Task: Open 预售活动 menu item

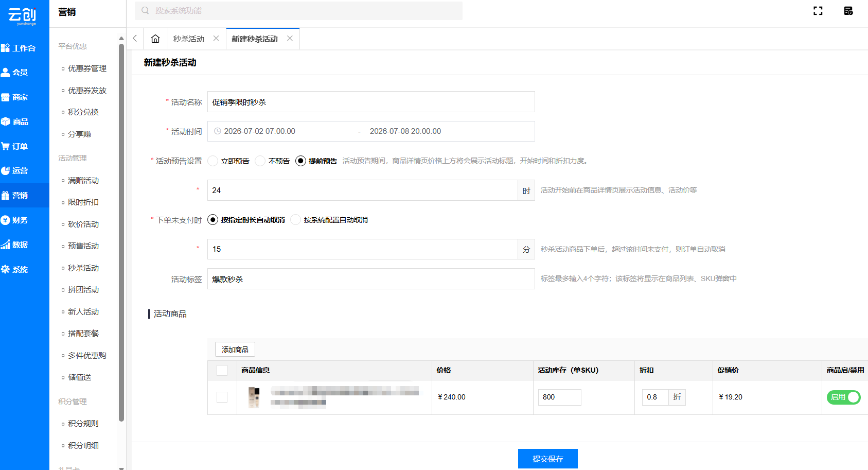Action: coord(83,246)
